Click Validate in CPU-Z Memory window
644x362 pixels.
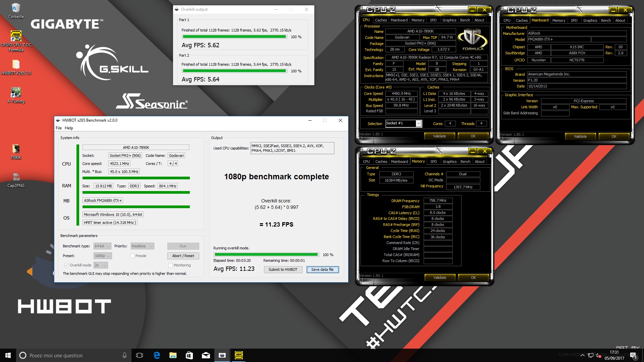click(x=439, y=278)
